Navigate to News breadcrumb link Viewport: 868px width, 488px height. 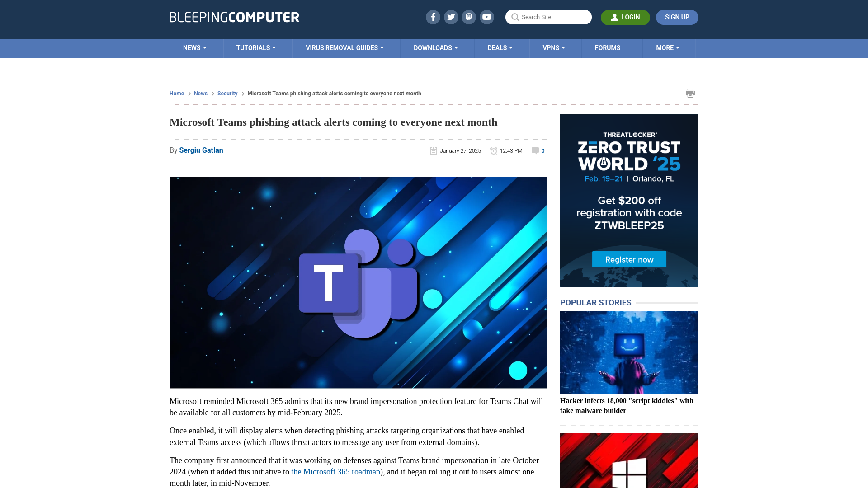coord(201,93)
